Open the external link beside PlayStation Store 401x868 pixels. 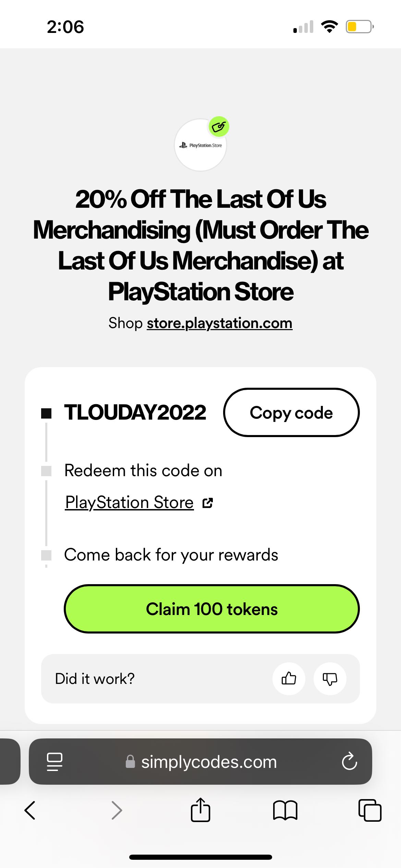pyautogui.click(x=207, y=503)
